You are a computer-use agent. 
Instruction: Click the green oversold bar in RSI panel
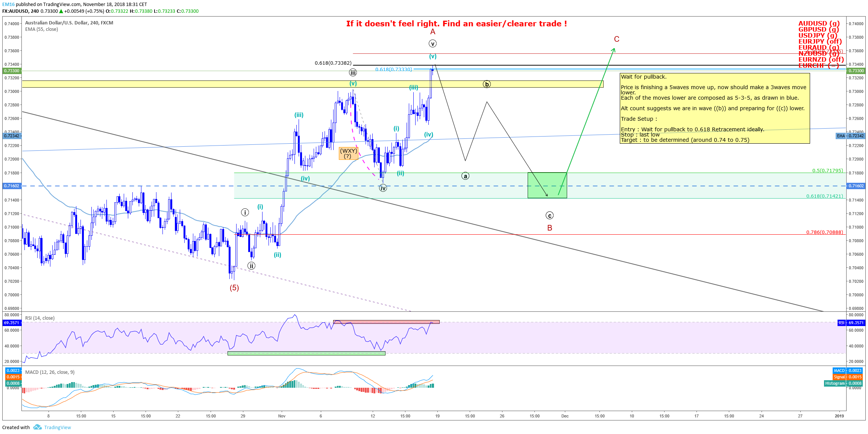[307, 353]
